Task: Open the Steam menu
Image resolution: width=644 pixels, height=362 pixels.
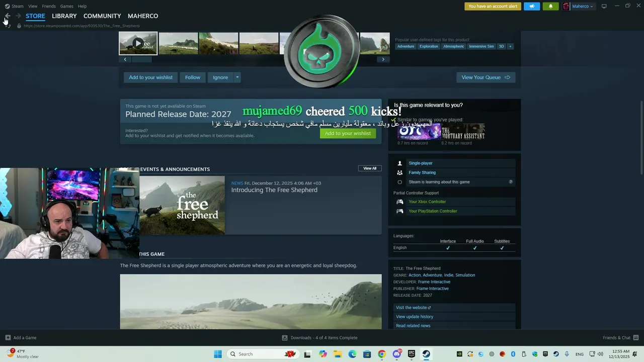Action: [x=18, y=6]
